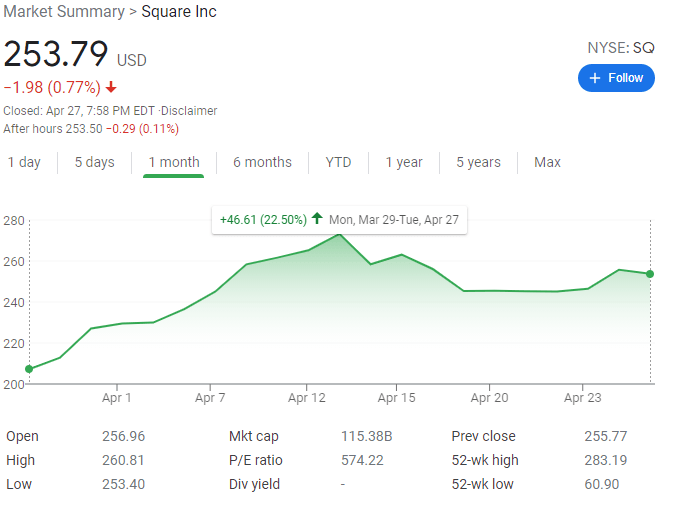678x506 pixels.
Task: Click the −1.98 (0.77%) change text
Action: click(x=52, y=87)
